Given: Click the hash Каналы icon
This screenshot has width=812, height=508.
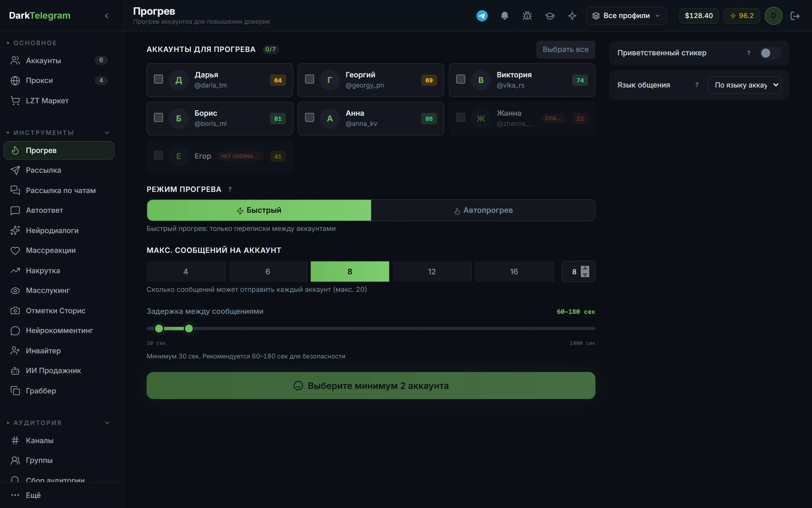Looking at the screenshot, I should tap(15, 441).
